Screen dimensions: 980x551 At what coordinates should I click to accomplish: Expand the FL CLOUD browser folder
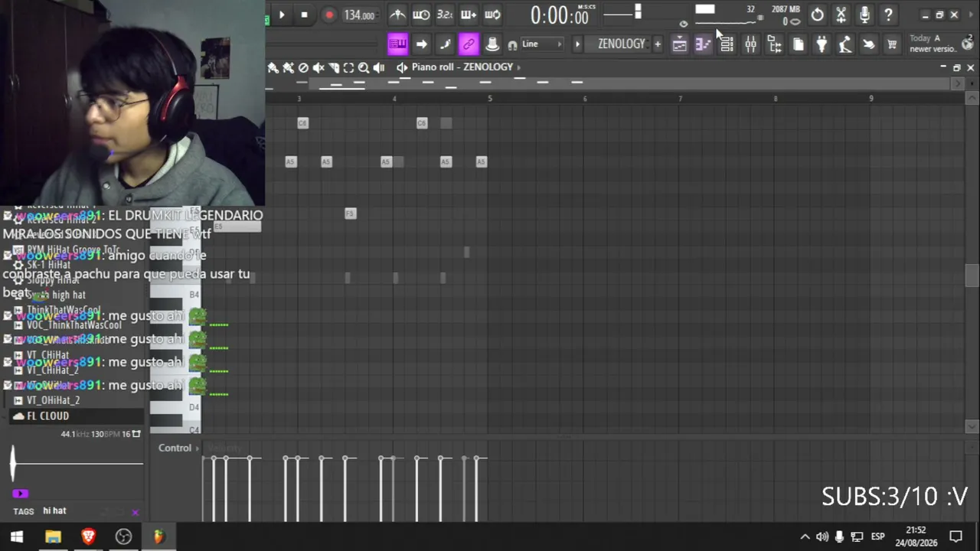tap(47, 416)
